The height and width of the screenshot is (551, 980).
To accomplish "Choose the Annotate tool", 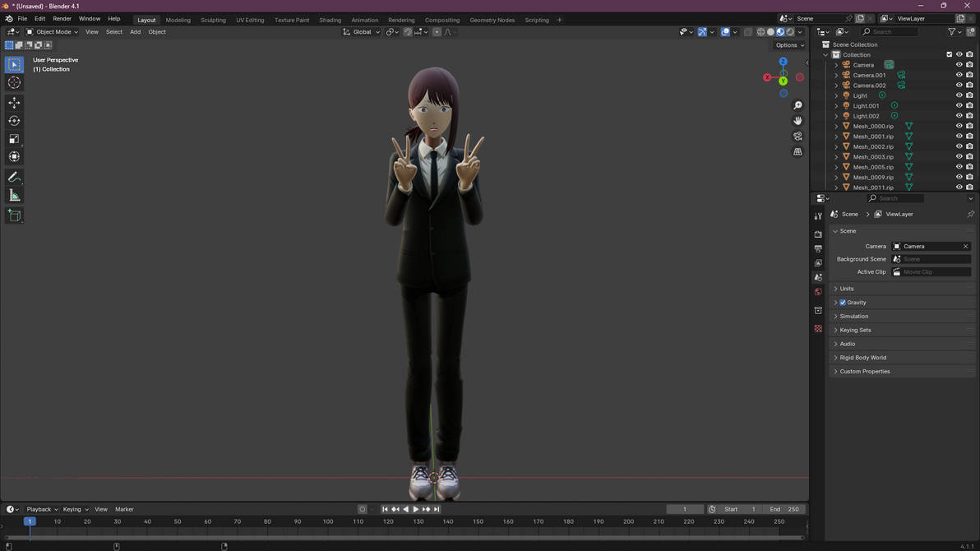I will [14, 177].
